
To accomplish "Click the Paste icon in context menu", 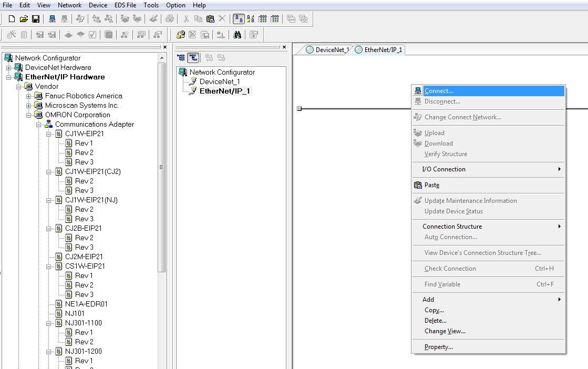I will pyautogui.click(x=418, y=185).
